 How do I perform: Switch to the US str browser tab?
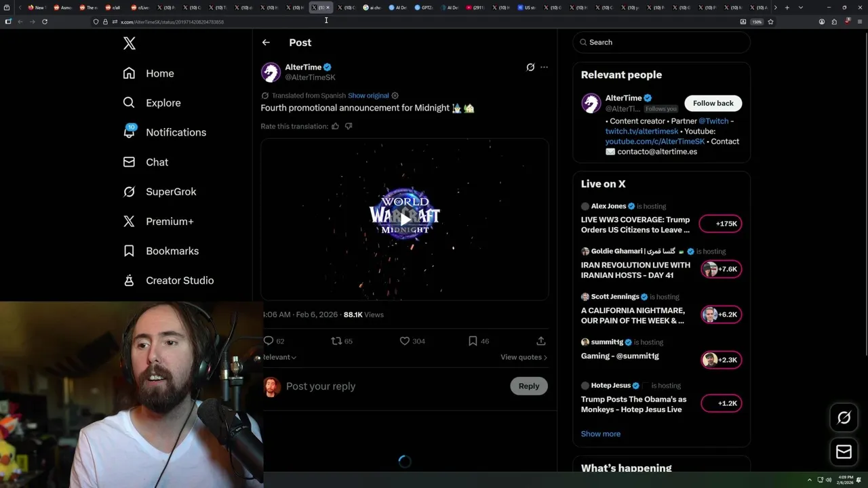point(527,7)
